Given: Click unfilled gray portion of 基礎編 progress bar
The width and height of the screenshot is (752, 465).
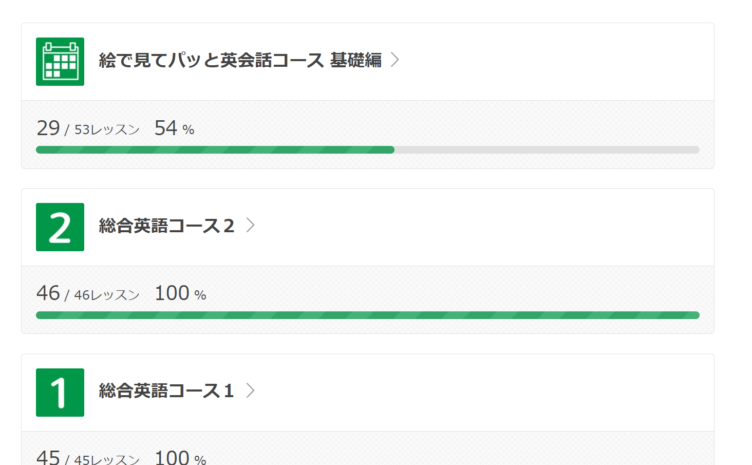Looking at the screenshot, I should pyautogui.click(x=547, y=150).
